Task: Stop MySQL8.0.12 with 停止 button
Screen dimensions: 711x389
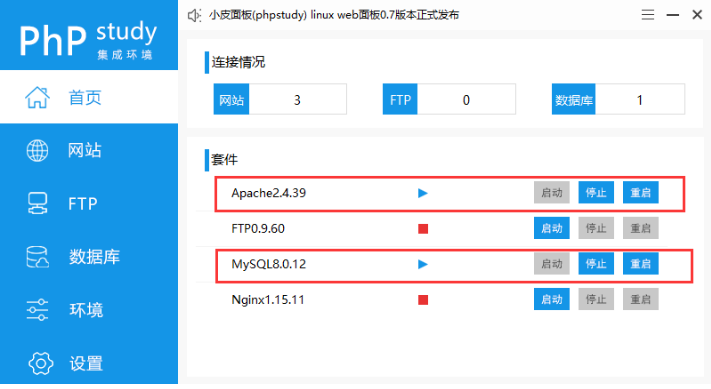Action: tap(596, 264)
